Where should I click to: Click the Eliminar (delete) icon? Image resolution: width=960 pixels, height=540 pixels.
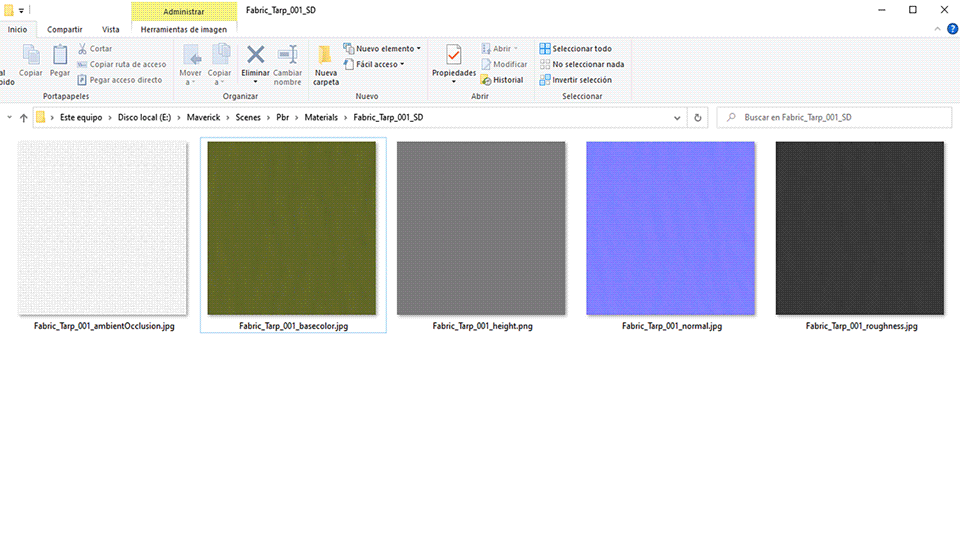[256, 56]
